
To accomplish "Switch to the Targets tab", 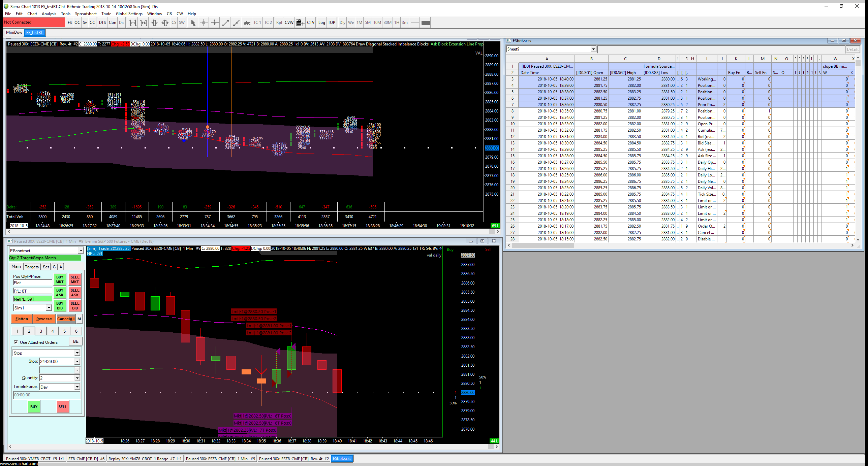I will point(32,267).
